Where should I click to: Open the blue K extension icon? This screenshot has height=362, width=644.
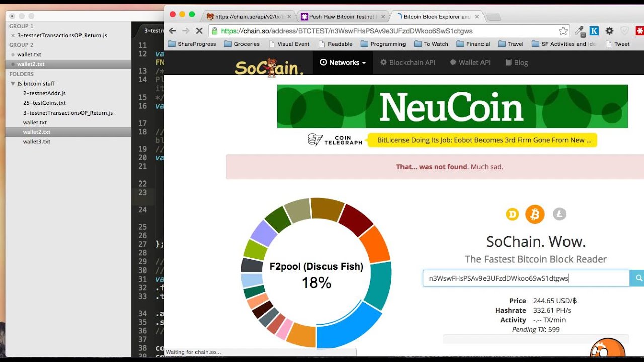click(x=594, y=31)
